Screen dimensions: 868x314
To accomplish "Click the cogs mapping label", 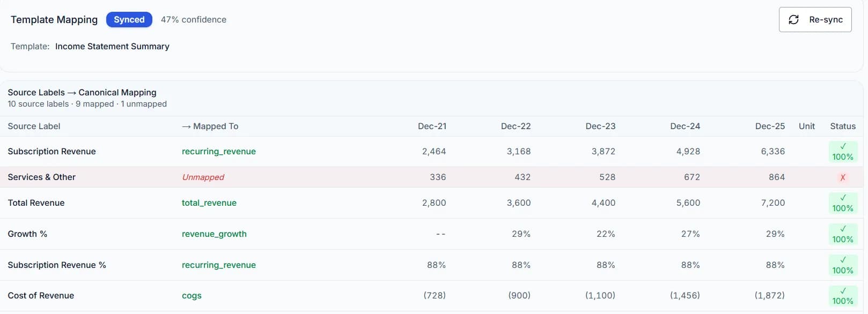I will 192,295.
